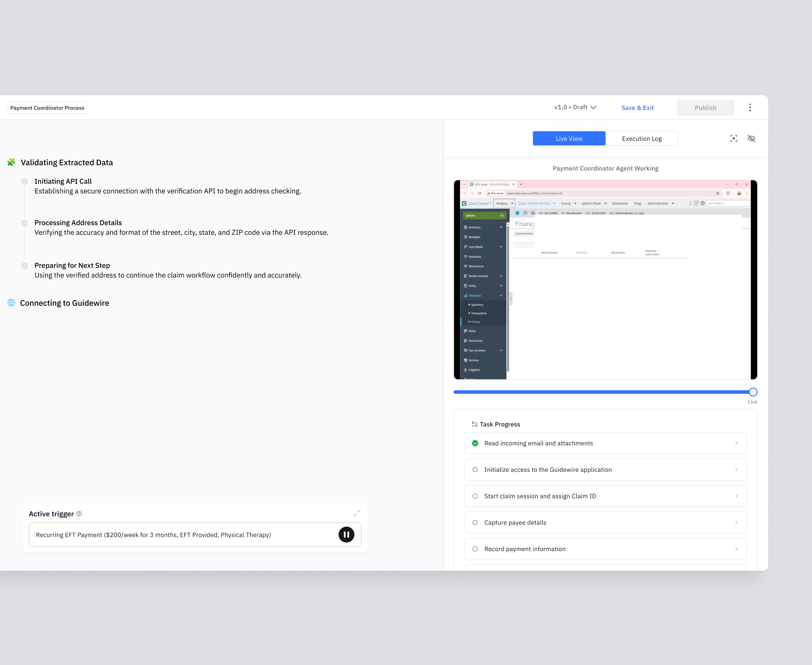This screenshot has width=812, height=665.
Task: Select the Live View tab
Action: [569, 139]
